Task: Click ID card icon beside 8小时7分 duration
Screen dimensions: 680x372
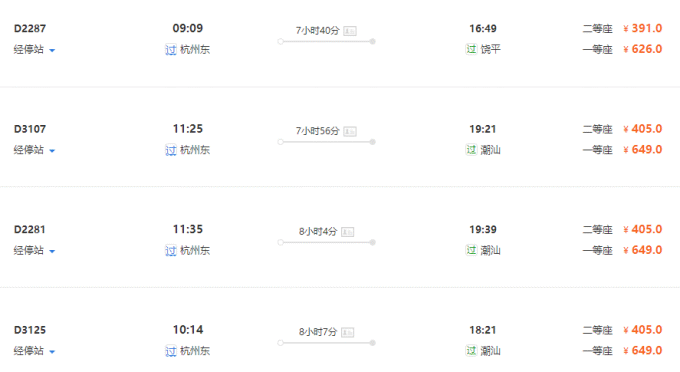Action: click(x=348, y=333)
